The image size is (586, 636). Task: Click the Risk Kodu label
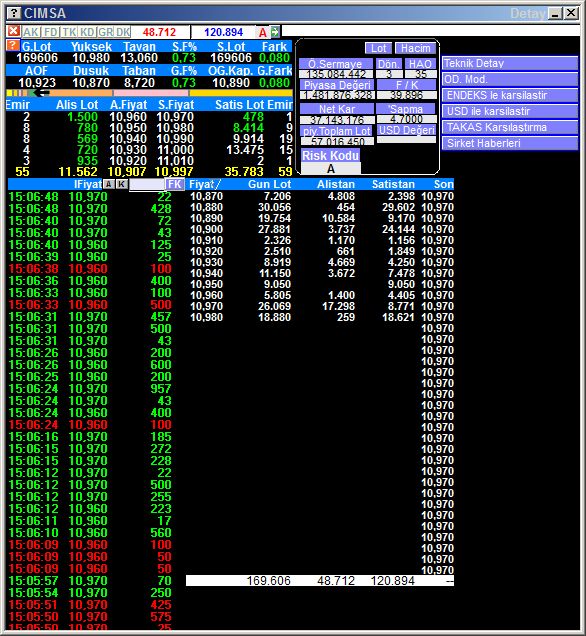(331, 155)
